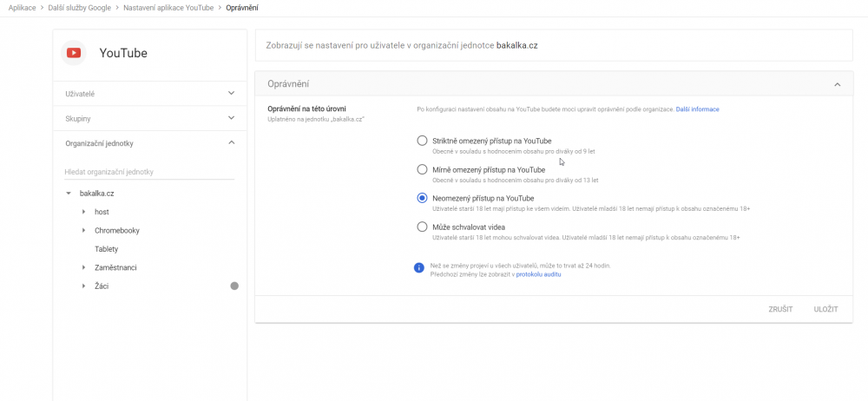The image size is (868, 401).
Task: Select the Chromebooky organizational unit
Action: click(117, 230)
